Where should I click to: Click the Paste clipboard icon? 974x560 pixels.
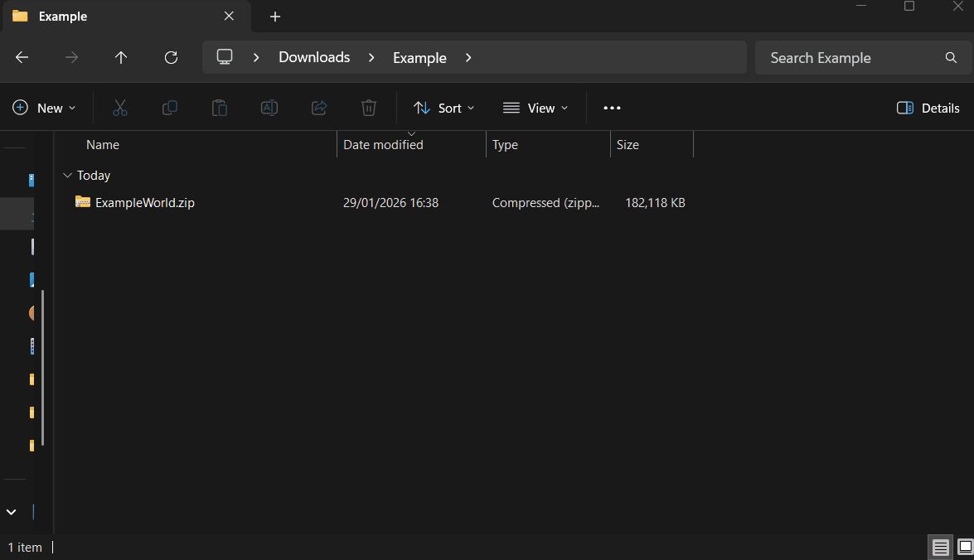point(220,108)
